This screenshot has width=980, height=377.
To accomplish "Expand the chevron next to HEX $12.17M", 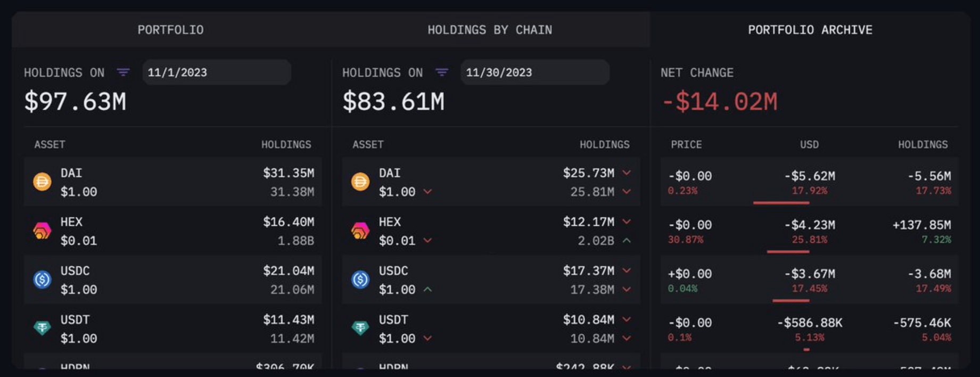I will pyautogui.click(x=627, y=222).
